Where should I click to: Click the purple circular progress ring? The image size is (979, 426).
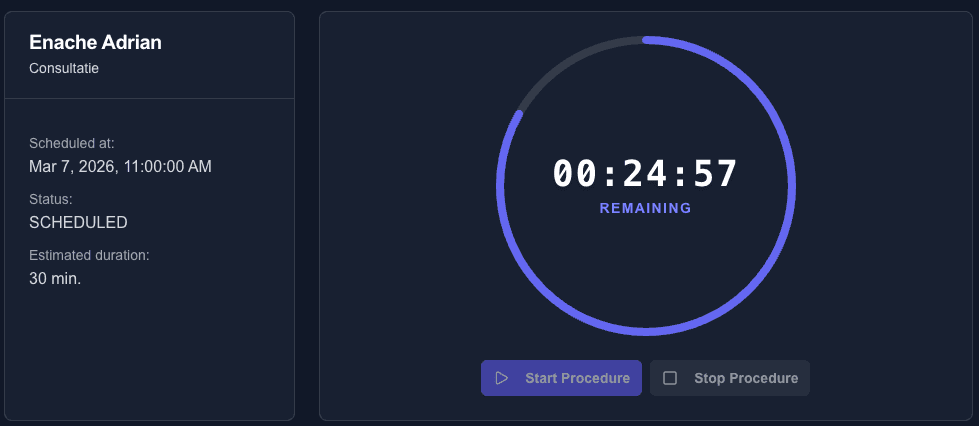tap(793, 186)
